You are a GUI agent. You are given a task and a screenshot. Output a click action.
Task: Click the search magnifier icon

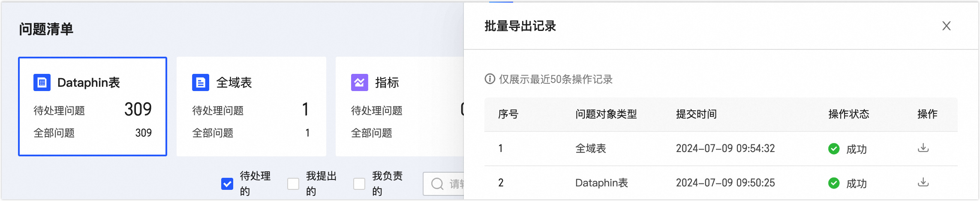tap(437, 184)
